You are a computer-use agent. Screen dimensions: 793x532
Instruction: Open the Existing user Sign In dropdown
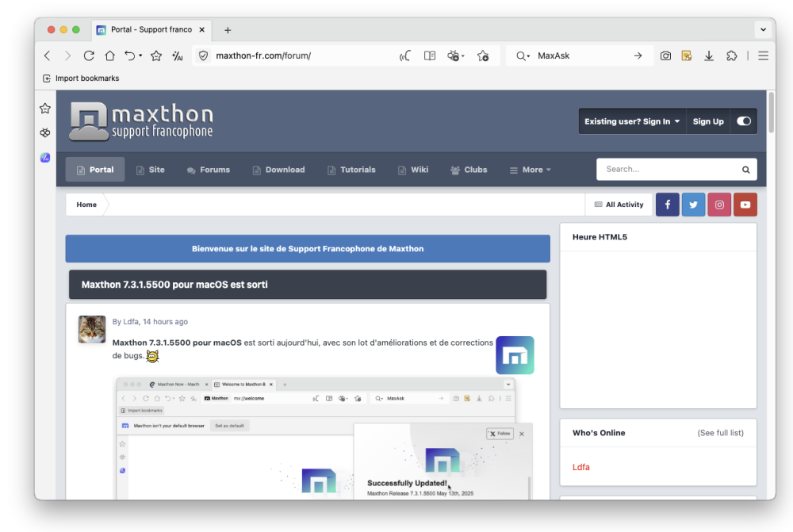632,121
